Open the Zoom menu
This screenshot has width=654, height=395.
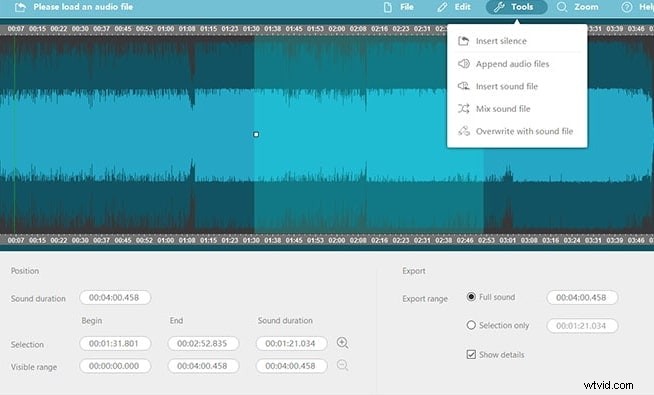point(578,7)
